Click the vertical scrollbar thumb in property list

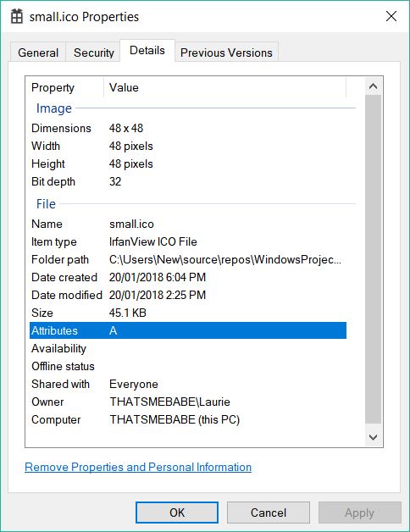[x=373, y=259]
